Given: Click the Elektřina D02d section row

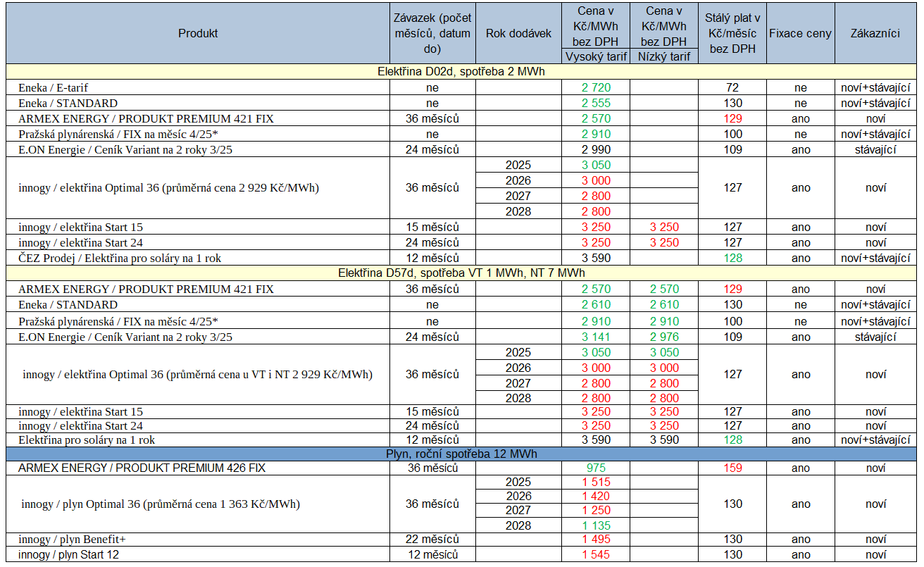Looking at the screenshot, I should pos(461,72).
